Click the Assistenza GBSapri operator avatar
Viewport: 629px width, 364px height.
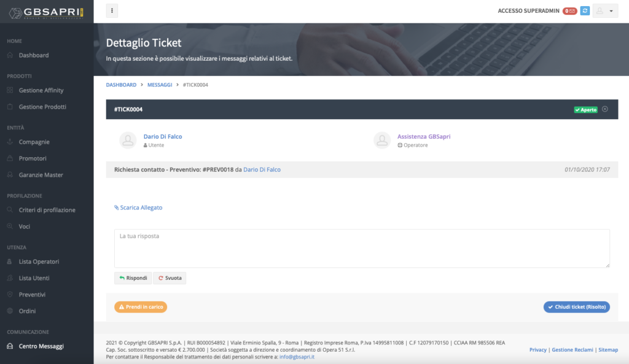tap(382, 140)
